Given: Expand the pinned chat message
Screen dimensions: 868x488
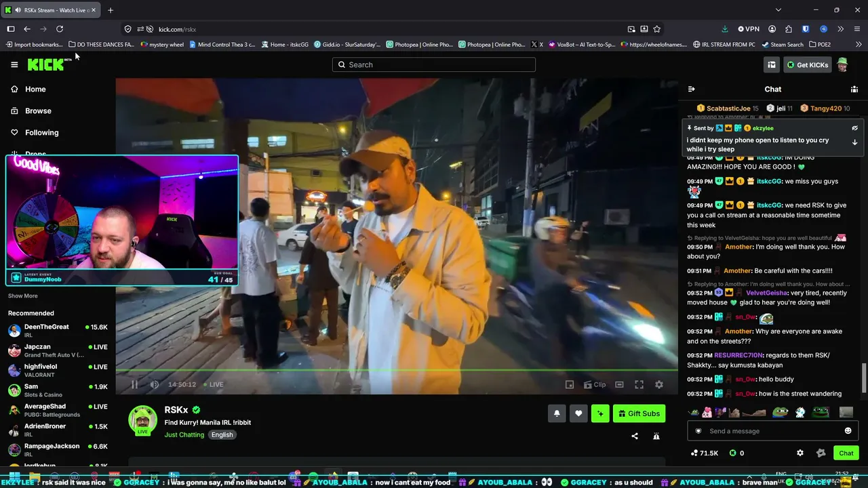Looking at the screenshot, I should (x=854, y=142).
